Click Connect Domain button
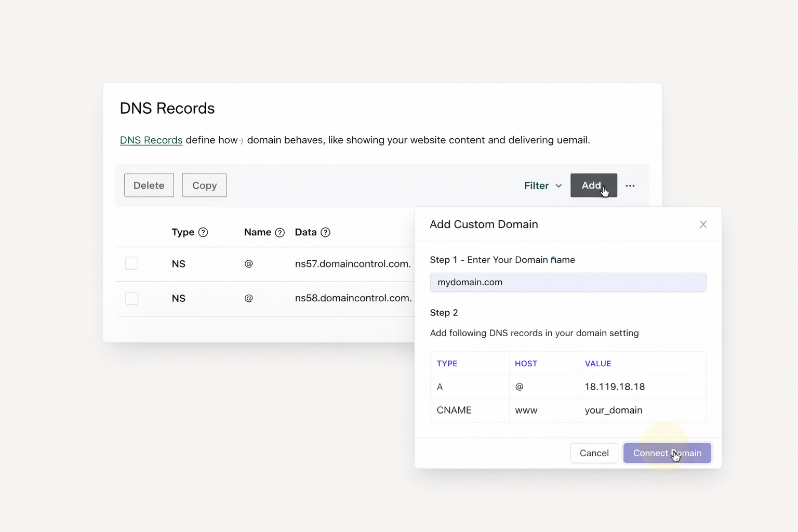798x532 pixels. pyautogui.click(x=667, y=453)
